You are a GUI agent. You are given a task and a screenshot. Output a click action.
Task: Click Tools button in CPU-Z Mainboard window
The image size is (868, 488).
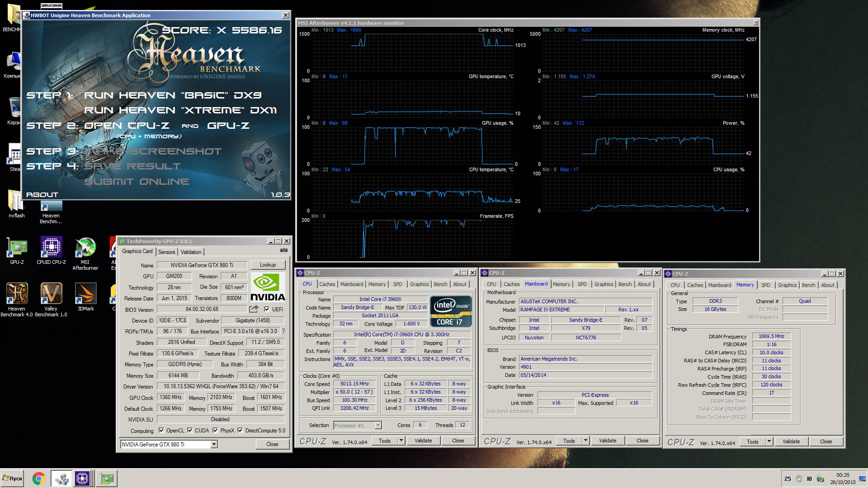coord(569,441)
